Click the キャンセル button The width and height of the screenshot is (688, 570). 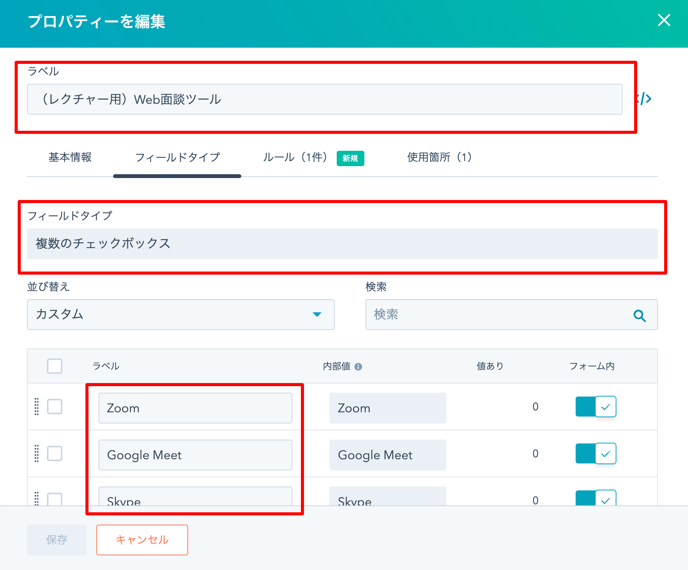tap(142, 540)
